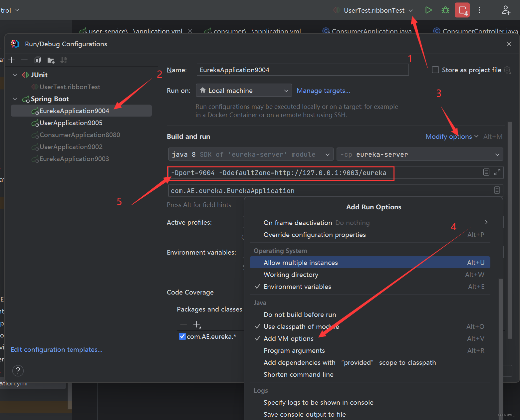Open the add collaborator user icon
The image size is (520, 420).
click(506, 10)
